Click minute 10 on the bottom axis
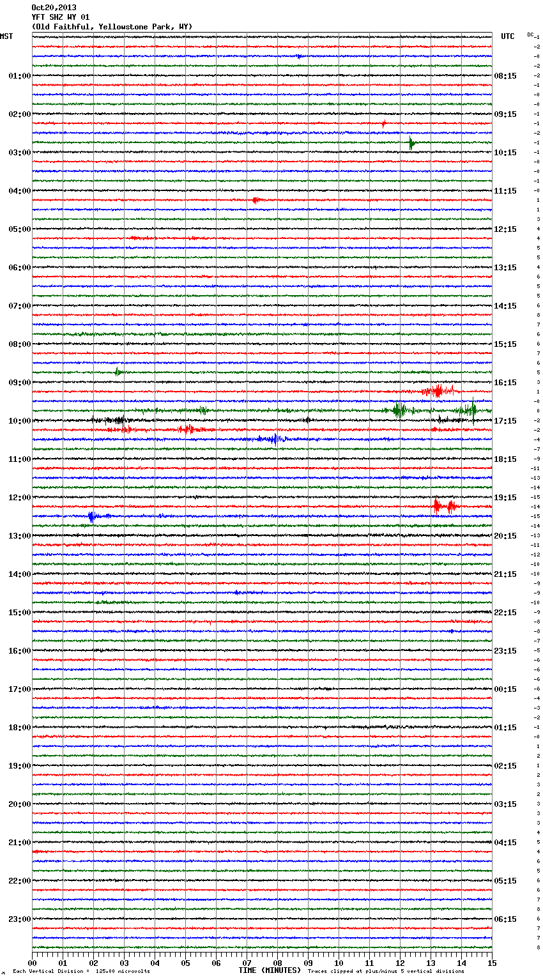The width and height of the screenshot is (543, 980). tap(339, 963)
